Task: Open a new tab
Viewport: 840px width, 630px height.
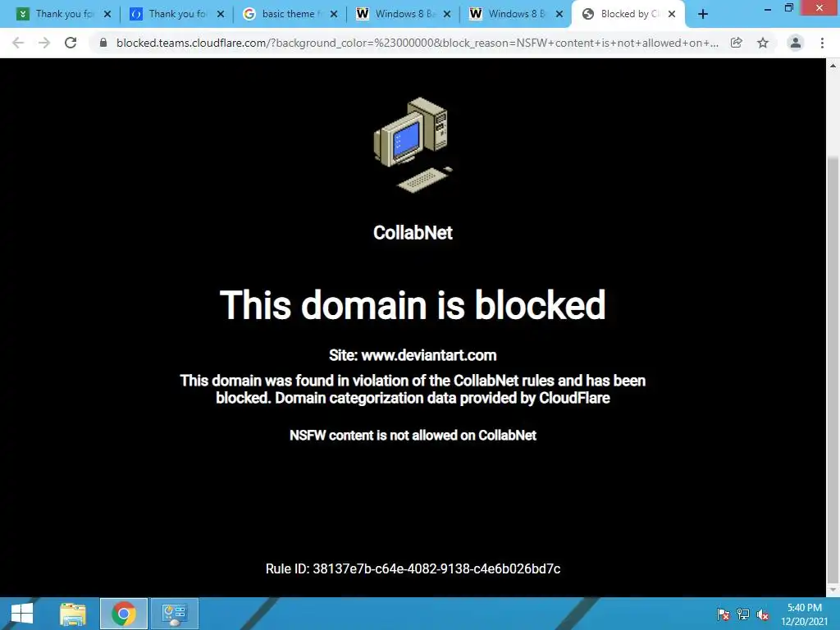Action: 703,15
